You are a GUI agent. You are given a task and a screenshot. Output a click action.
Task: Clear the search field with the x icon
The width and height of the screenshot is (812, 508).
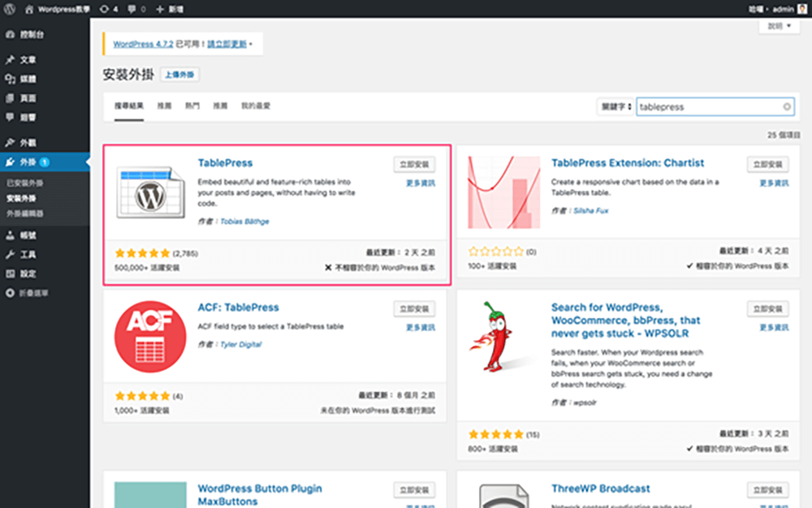(x=787, y=107)
